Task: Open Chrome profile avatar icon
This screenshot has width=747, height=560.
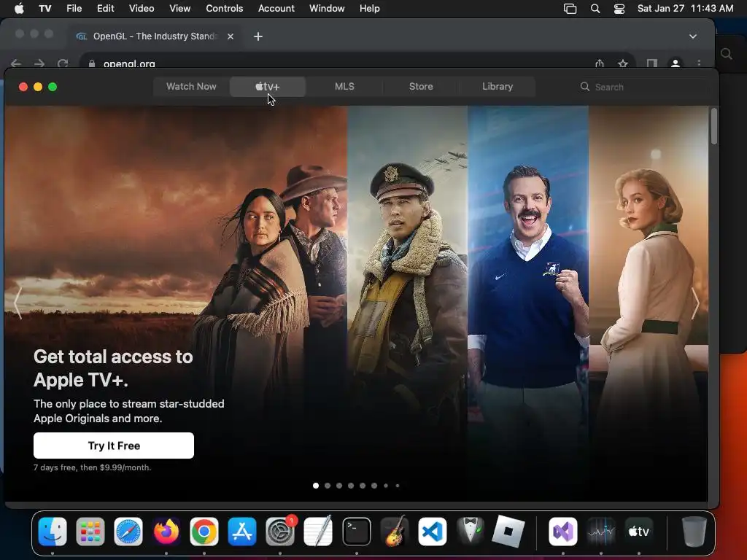Action: click(x=675, y=63)
